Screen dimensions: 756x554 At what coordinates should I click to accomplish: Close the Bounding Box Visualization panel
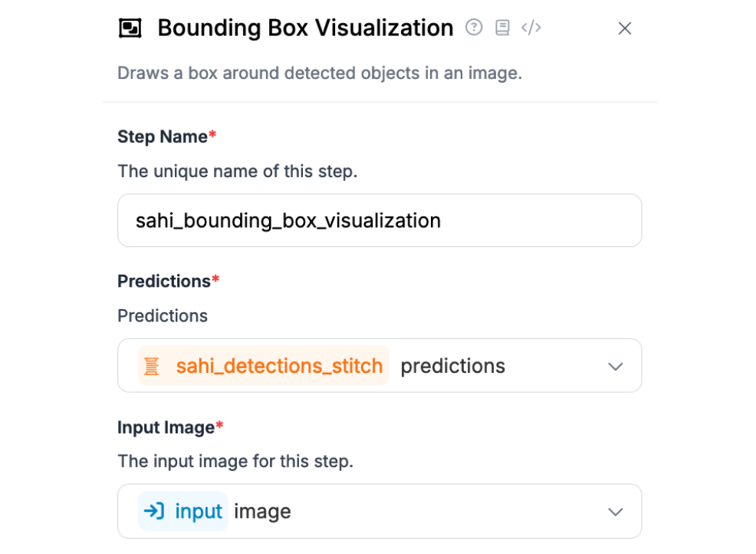pyautogui.click(x=625, y=28)
